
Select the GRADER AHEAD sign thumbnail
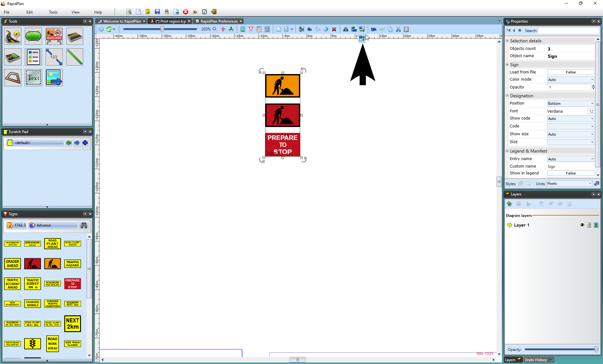13,264
